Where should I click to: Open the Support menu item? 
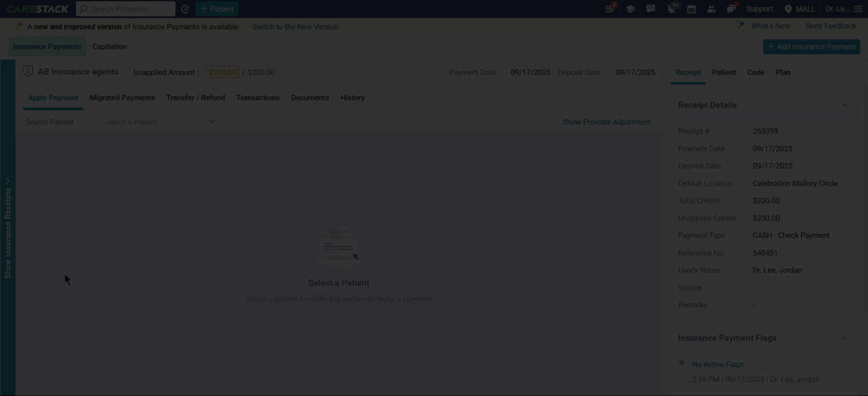tap(759, 9)
